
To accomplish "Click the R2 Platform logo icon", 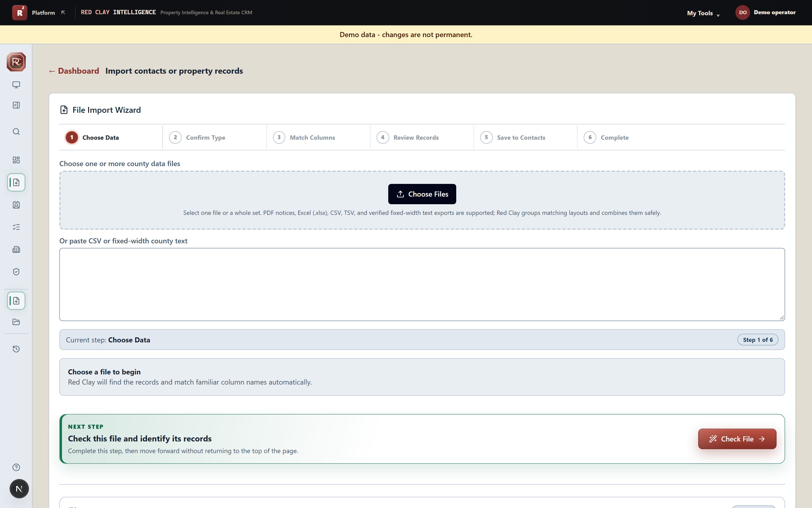I will click(20, 12).
